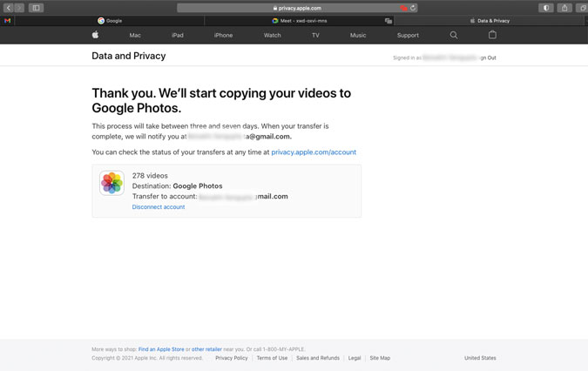Viewport: 588px width, 371px height.
Task: Open the Share button in Safari toolbar
Action: click(564, 8)
